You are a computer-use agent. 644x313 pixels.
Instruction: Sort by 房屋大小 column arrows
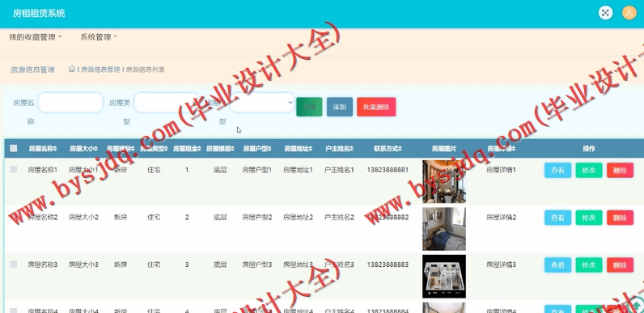[x=96, y=149]
